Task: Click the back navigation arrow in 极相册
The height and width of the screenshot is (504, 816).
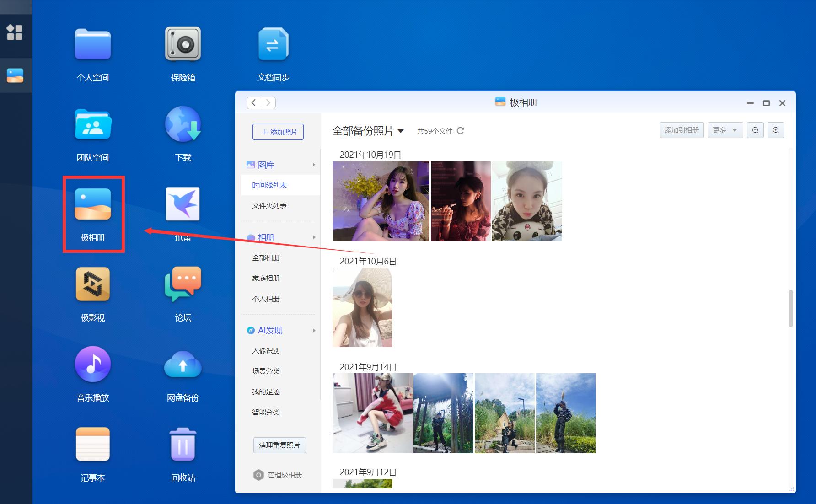Action: click(x=254, y=102)
